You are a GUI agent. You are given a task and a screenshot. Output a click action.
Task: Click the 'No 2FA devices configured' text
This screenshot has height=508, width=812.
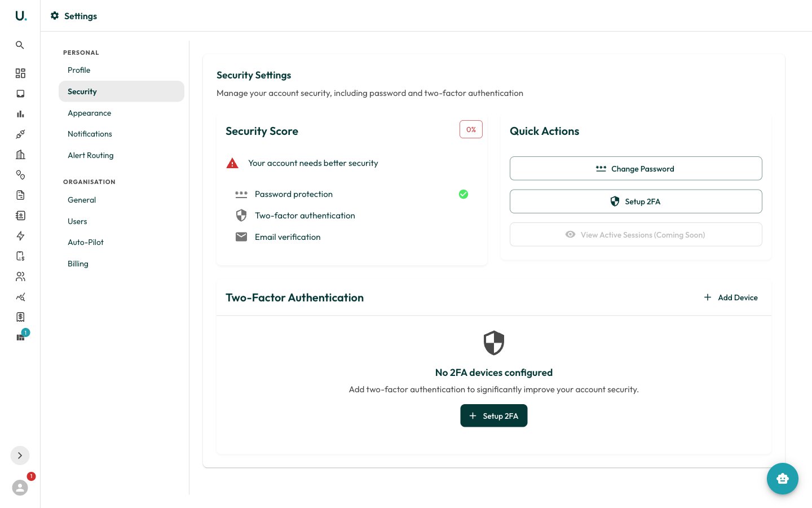(x=494, y=373)
